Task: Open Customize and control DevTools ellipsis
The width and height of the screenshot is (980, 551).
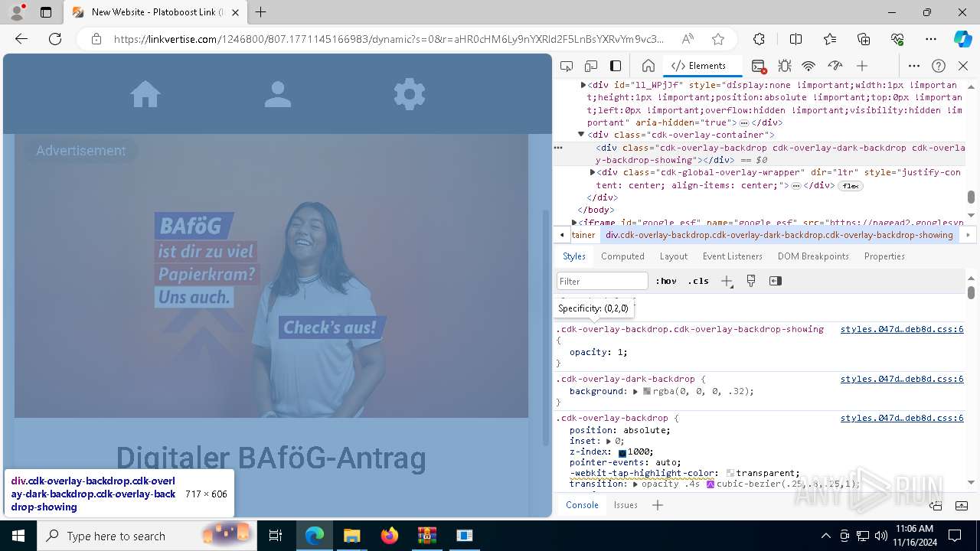Action: [x=914, y=66]
